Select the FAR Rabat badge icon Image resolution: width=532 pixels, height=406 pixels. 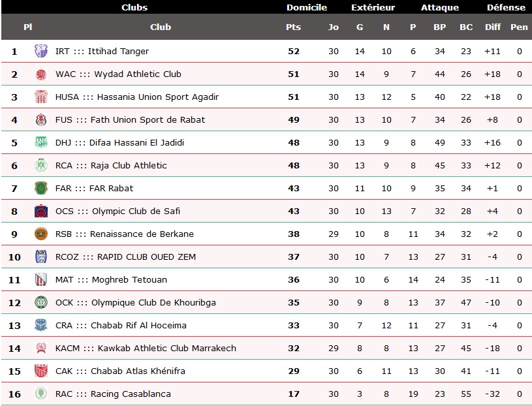[41, 188]
